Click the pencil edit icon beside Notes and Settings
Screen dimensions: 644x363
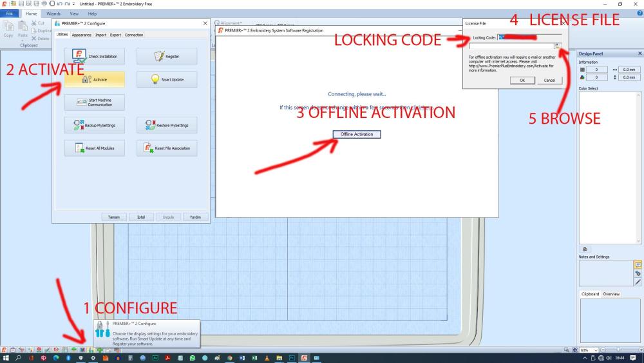point(638,282)
